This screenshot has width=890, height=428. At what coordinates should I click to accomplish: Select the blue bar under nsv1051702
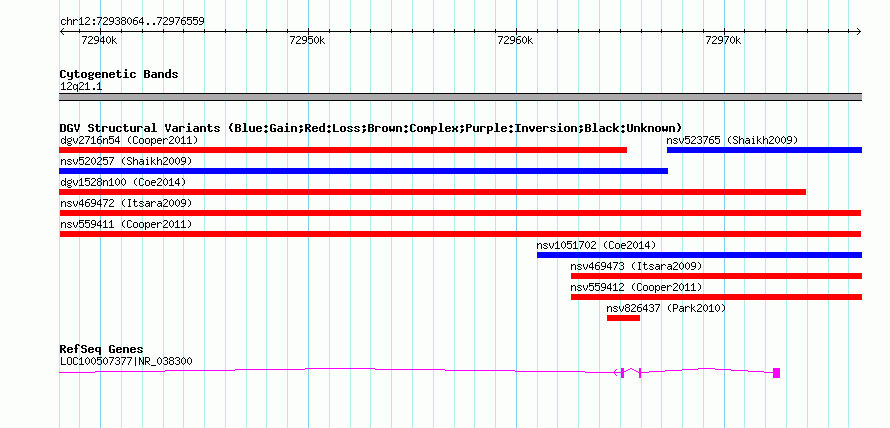699,255
